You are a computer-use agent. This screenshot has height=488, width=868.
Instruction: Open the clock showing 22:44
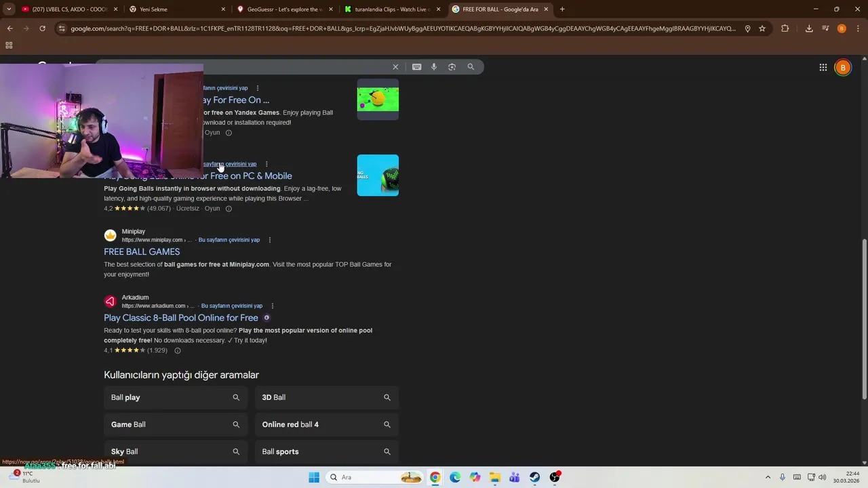(848, 477)
